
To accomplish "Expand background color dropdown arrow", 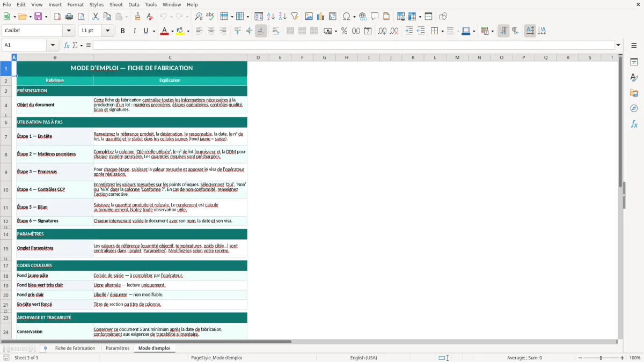I will pos(188,31).
